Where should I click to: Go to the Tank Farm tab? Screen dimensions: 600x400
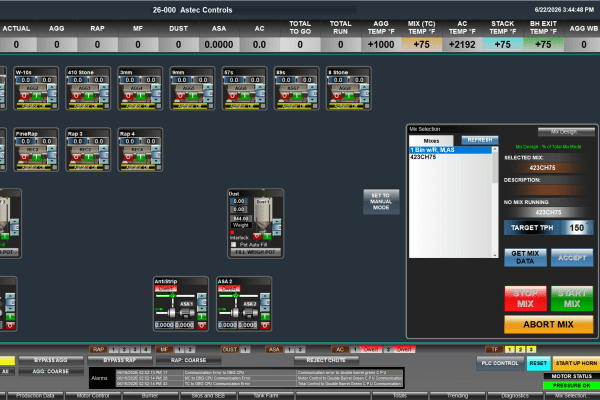point(266,396)
